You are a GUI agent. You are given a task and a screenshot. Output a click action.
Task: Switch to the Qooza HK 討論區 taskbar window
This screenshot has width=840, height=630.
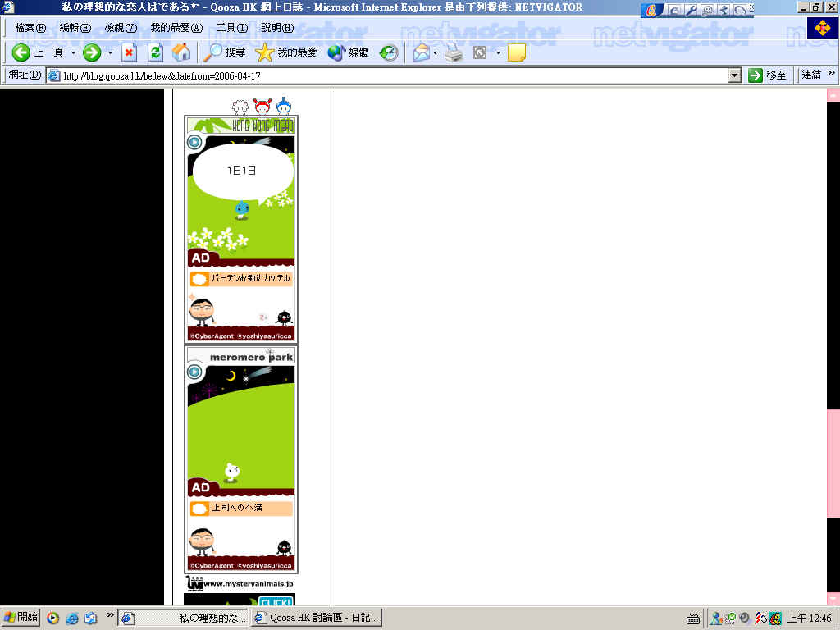[317, 619]
